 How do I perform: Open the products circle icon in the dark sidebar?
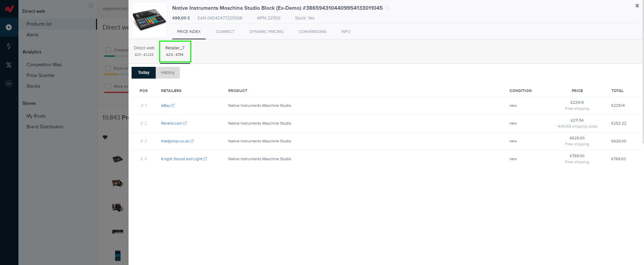pyautogui.click(x=9, y=27)
